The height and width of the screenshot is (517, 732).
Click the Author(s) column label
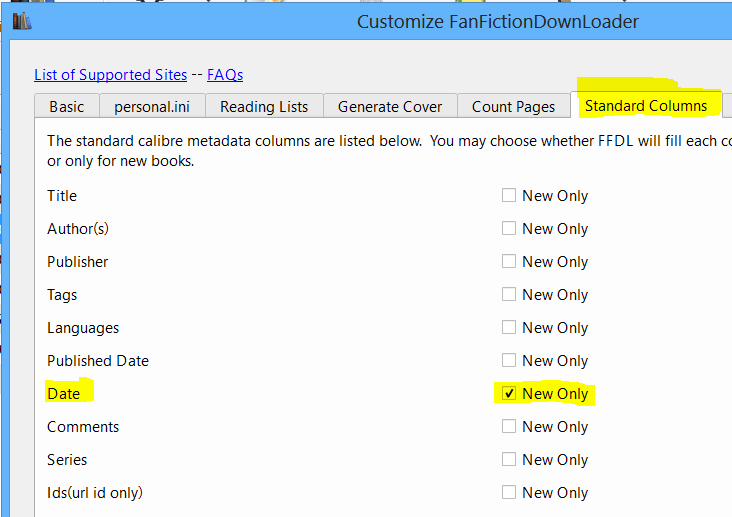tap(78, 229)
